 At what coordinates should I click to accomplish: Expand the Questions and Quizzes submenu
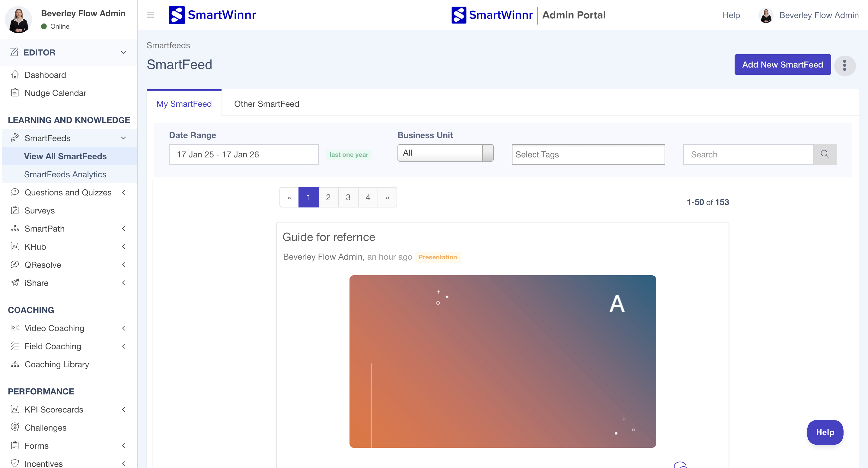point(123,192)
